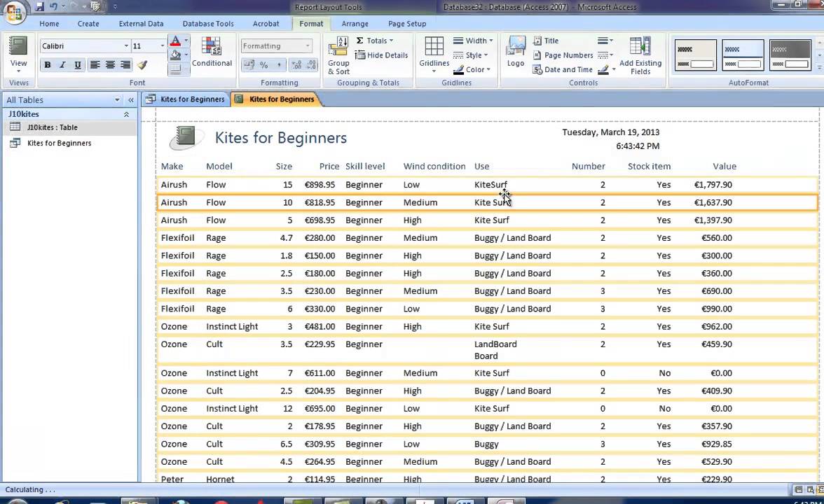
Task: Toggle Italic formatting
Action: tap(62, 65)
